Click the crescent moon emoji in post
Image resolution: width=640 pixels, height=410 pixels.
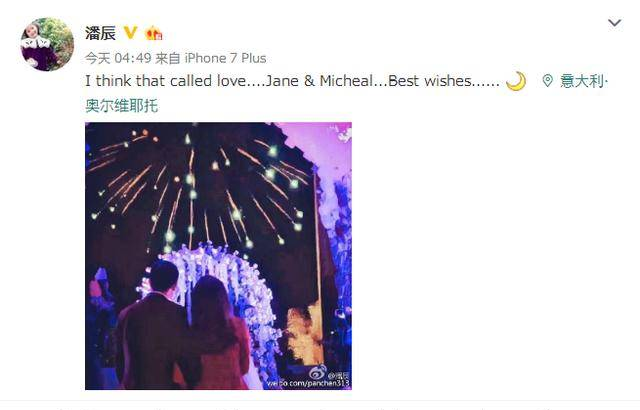pos(516,81)
